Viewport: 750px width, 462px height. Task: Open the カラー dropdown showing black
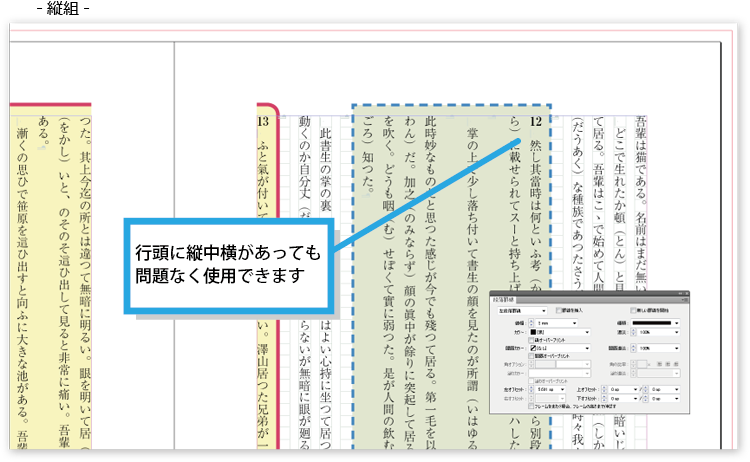(560, 332)
